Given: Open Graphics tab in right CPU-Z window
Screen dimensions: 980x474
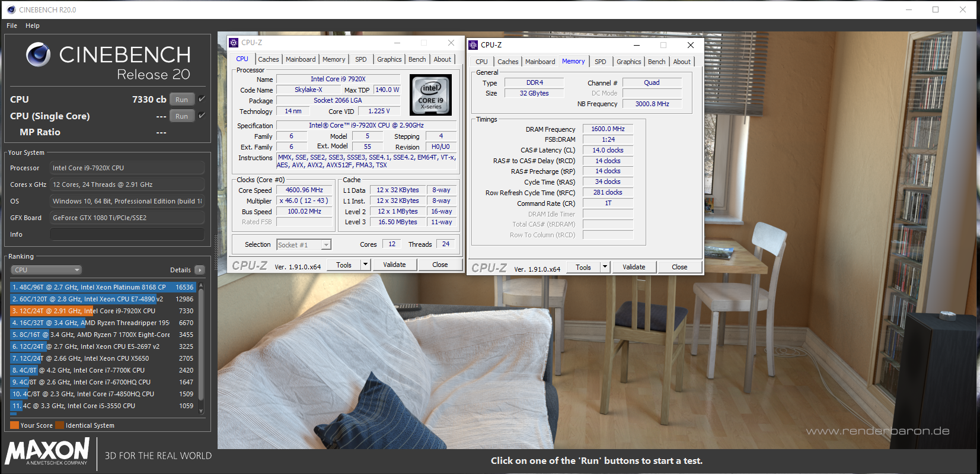Looking at the screenshot, I should coord(629,62).
